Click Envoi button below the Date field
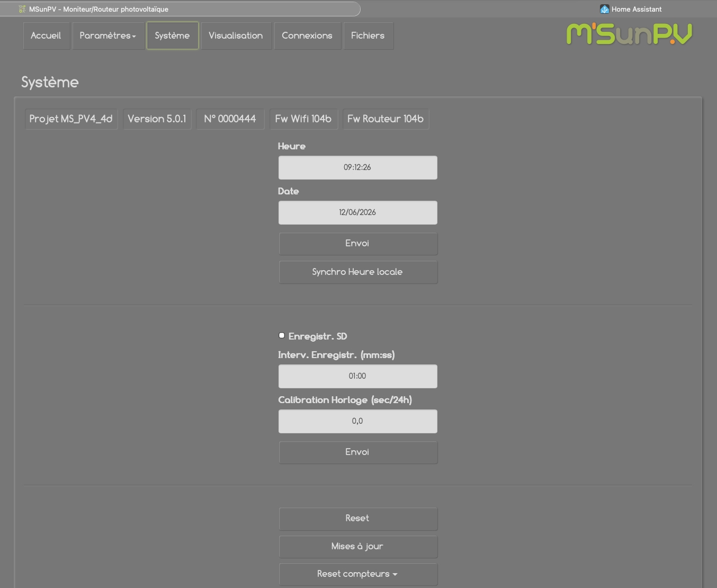The width and height of the screenshot is (717, 588). 358,244
